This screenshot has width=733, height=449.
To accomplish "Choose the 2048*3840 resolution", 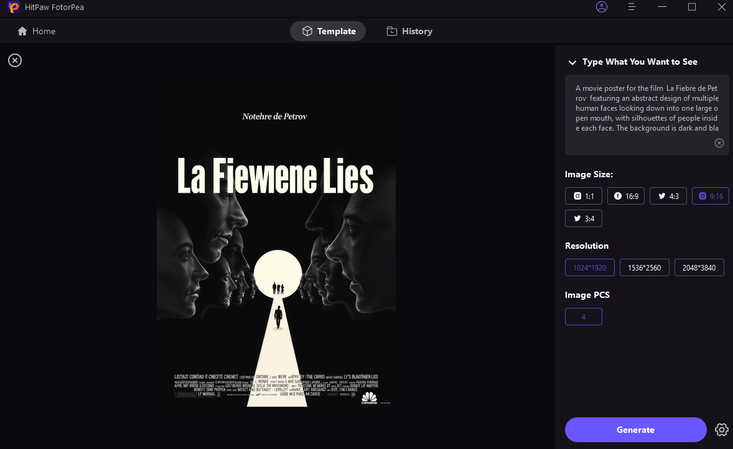I will point(702,268).
